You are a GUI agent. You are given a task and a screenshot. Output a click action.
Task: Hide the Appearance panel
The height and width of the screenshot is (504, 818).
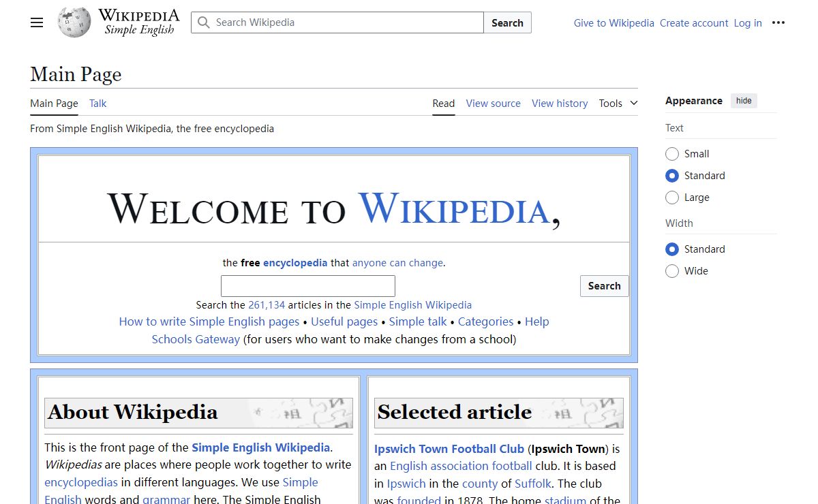(744, 101)
